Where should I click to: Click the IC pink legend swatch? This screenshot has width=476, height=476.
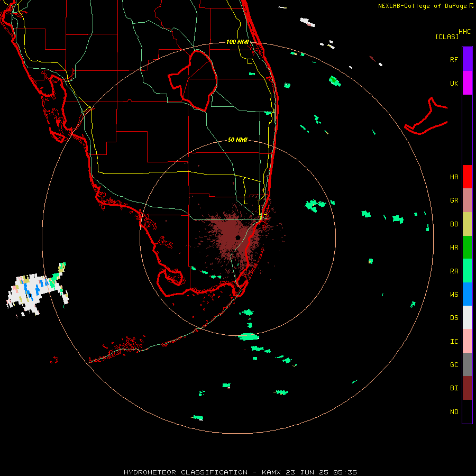(x=467, y=341)
